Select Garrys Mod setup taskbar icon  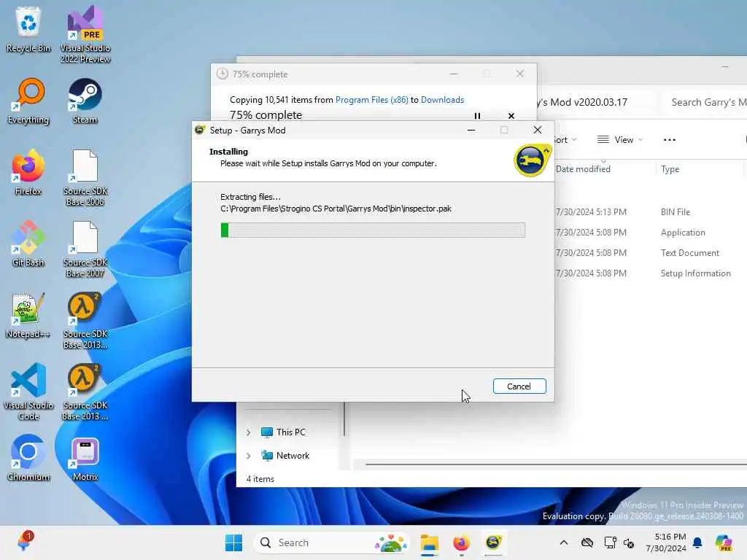point(493,542)
